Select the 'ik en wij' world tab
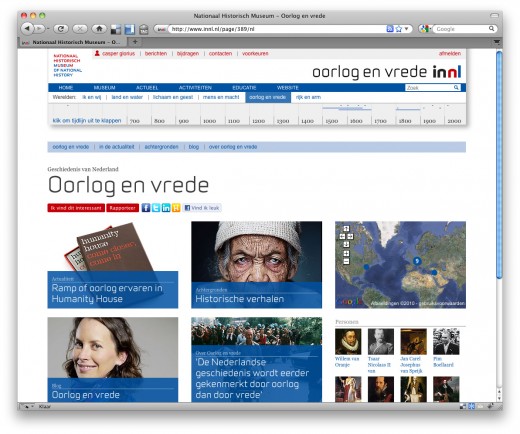This screenshot has width=520, height=434. pos(91,97)
